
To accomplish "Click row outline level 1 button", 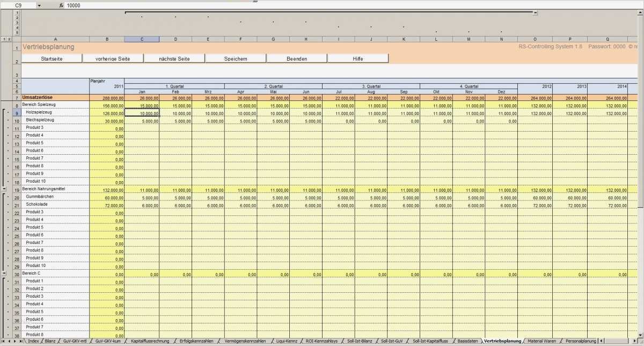I will coord(17,12).
